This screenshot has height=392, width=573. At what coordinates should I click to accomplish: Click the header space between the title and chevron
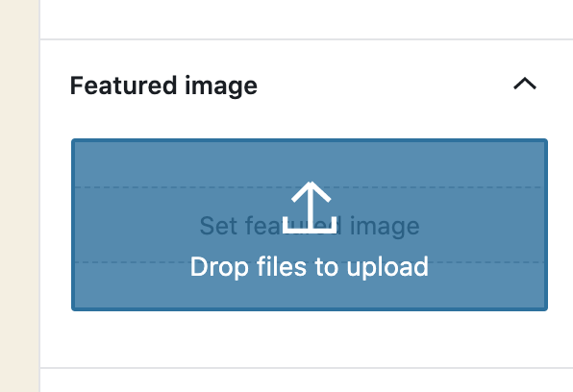point(386,85)
